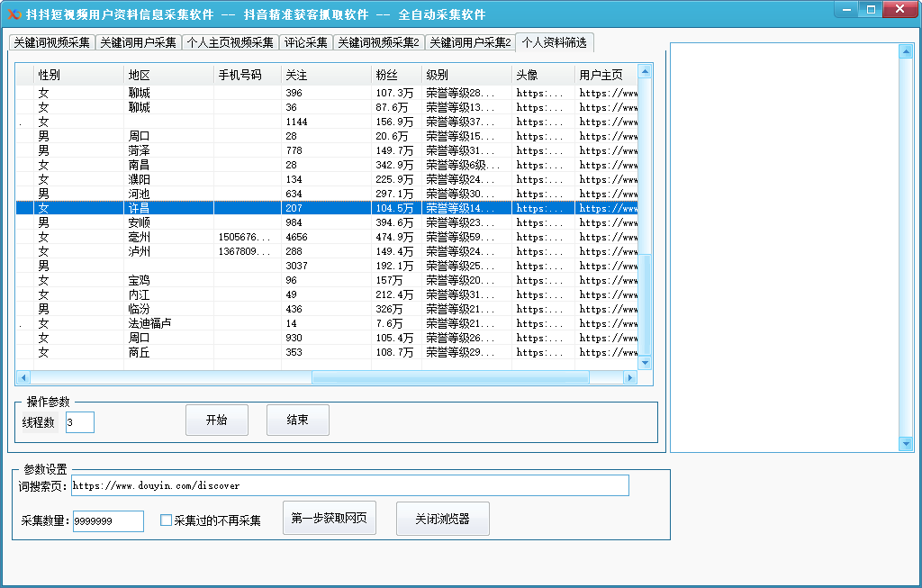Select the row with region 宝鸡
922x588 pixels.
pyautogui.click(x=327, y=280)
